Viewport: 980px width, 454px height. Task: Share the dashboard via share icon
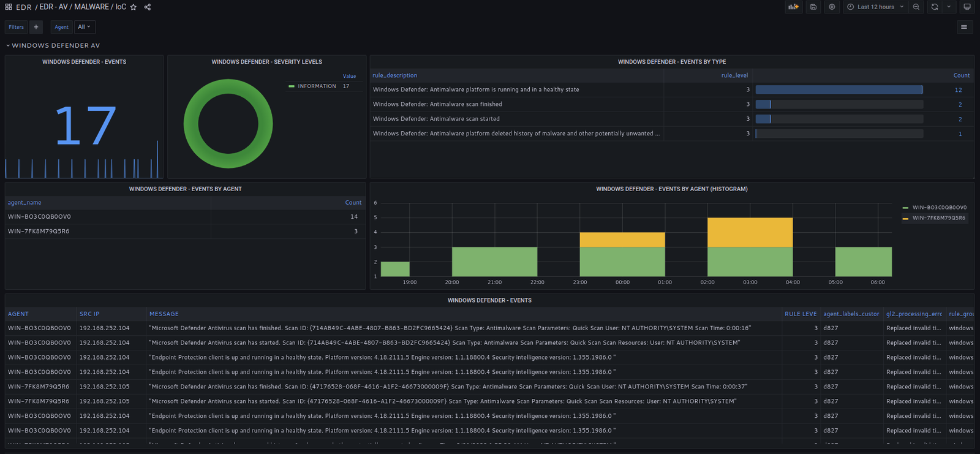point(148,7)
